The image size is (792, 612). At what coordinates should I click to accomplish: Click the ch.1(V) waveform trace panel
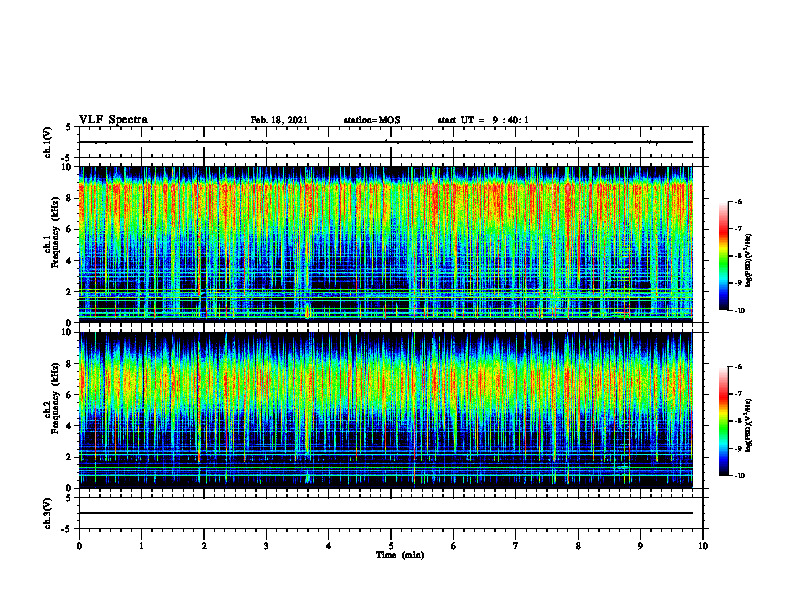[x=391, y=142]
